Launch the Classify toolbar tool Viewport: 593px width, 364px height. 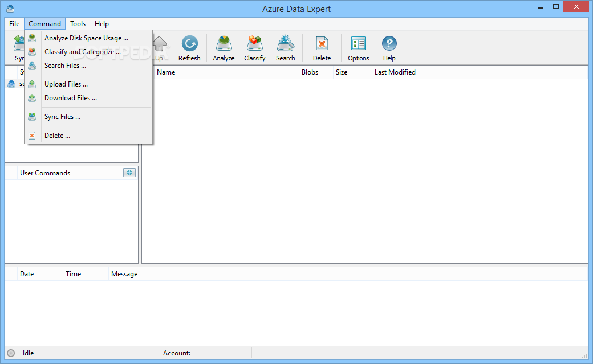click(x=254, y=48)
